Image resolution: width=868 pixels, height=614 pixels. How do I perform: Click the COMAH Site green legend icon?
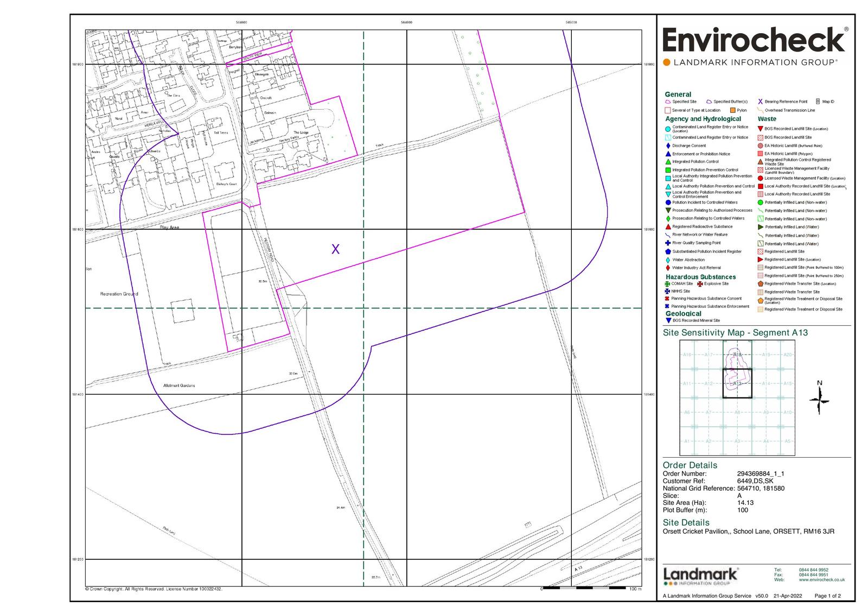[x=668, y=284]
